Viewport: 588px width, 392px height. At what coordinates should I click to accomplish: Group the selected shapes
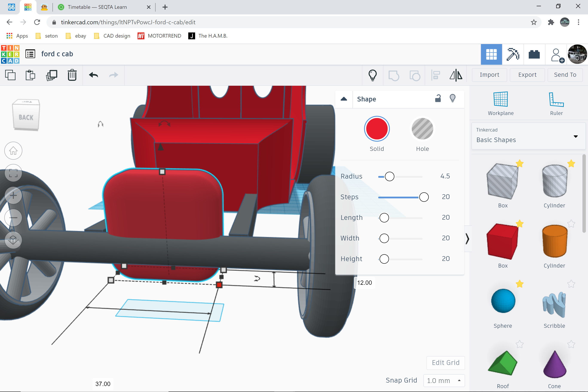coord(394,75)
